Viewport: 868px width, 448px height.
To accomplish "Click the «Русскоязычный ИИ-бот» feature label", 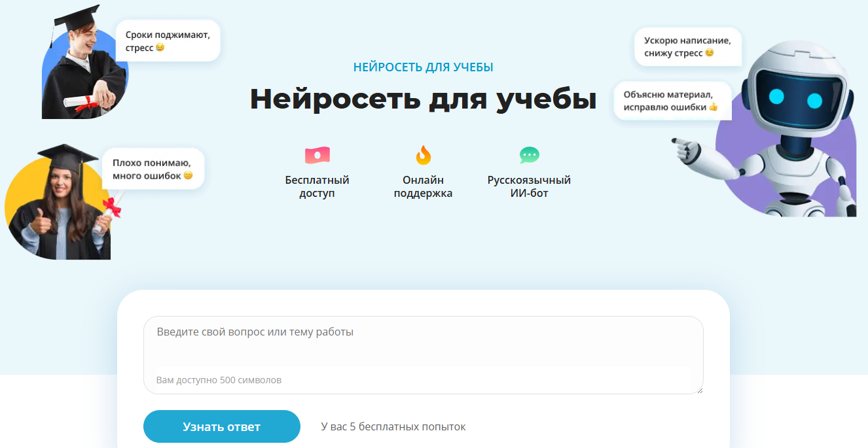I will [529, 186].
